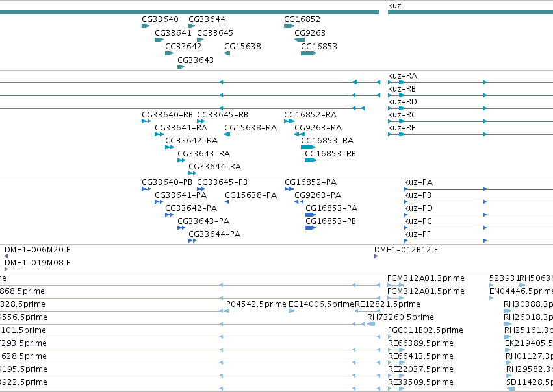Image resolution: width=553 pixels, height=392 pixels.
Task: Click the kuz gene label
Action: (x=394, y=6)
